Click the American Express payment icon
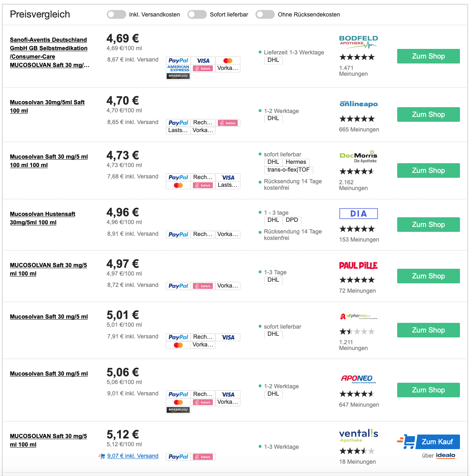This screenshot has width=470, height=476. tap(178, 68)
